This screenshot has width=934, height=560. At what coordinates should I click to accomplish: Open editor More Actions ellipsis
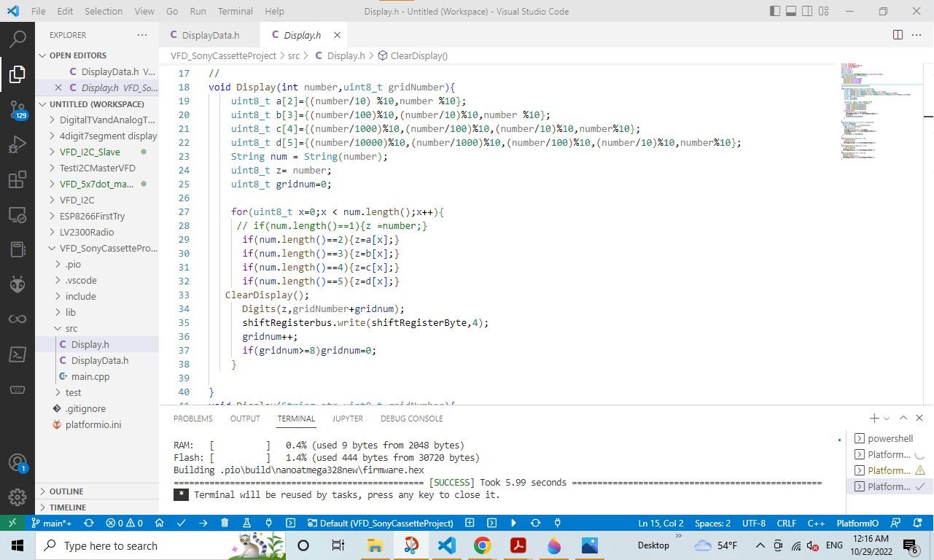pyautogui.click(x=917, y=34)
